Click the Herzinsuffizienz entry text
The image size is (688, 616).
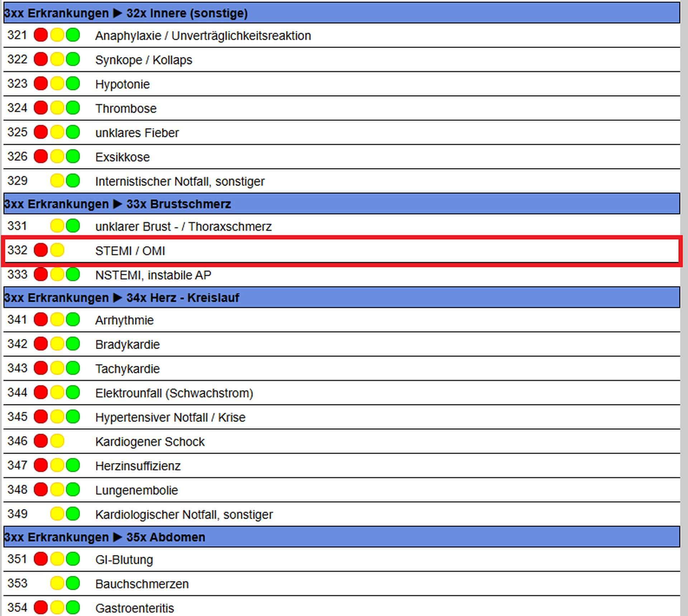pyautogui.click(x=138, y=466)
